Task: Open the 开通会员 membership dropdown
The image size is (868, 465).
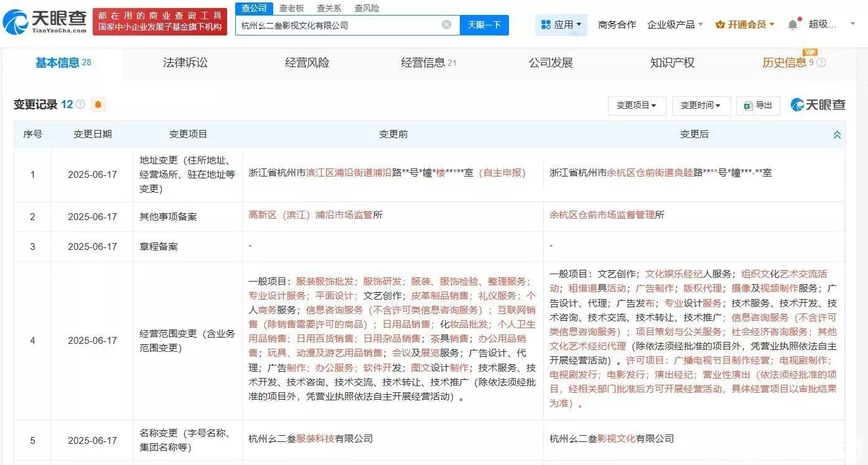Action: pos(745,25)
